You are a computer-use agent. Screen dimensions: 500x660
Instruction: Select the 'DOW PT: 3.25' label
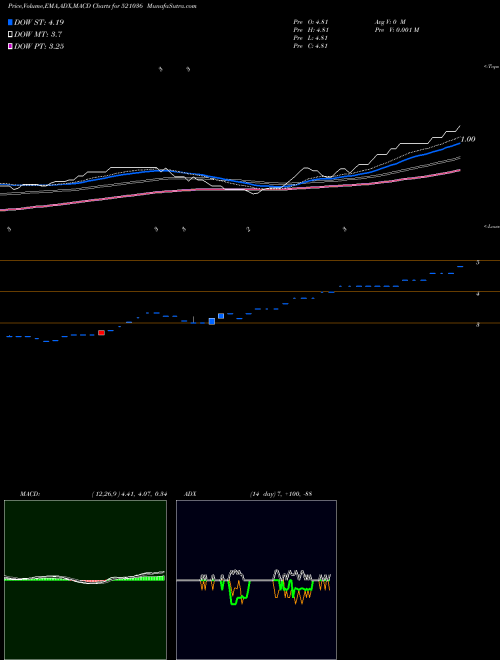point(39,46)
